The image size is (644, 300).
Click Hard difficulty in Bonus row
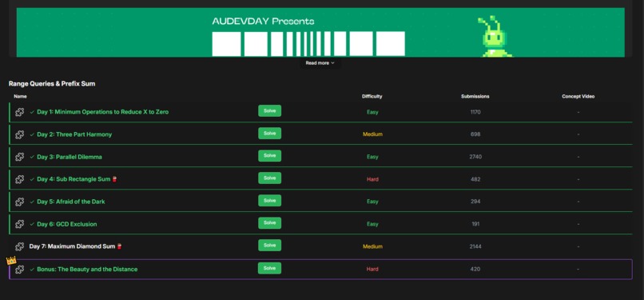(372, 269)
